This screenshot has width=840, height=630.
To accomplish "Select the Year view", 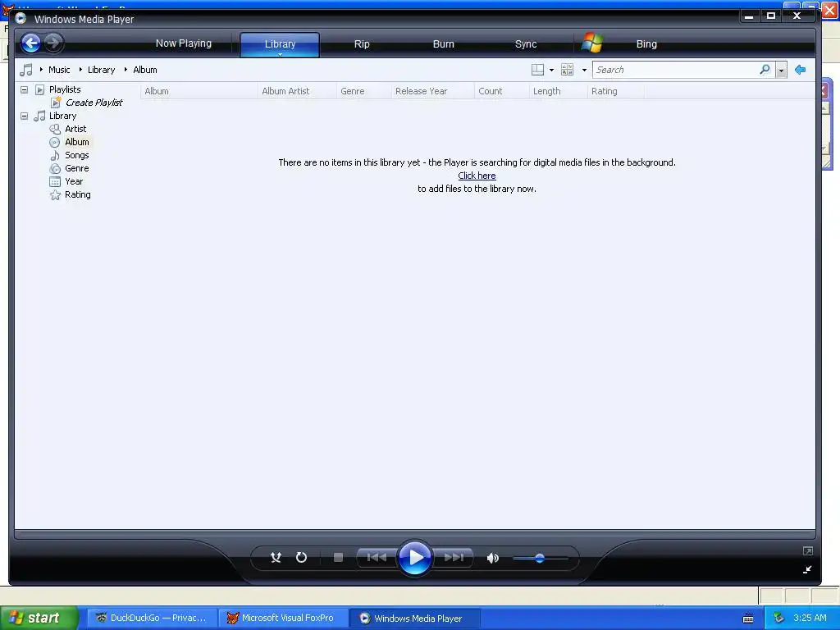I will point(74,181).
